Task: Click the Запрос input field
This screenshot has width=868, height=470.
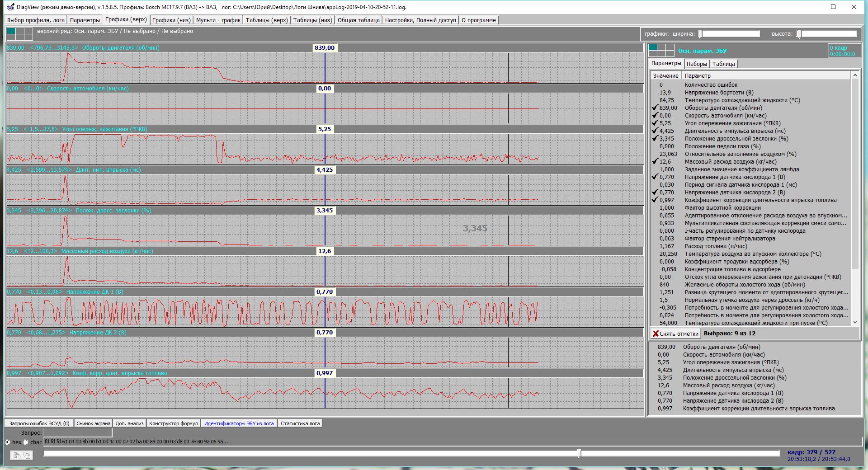Action: (78, 433)
